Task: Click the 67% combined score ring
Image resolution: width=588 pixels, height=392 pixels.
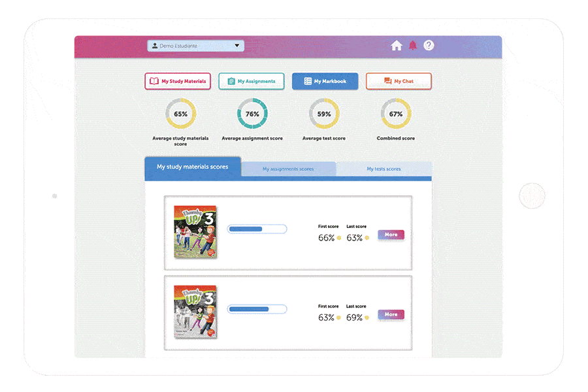Action: pyautogui.click(x=396, y=114)
